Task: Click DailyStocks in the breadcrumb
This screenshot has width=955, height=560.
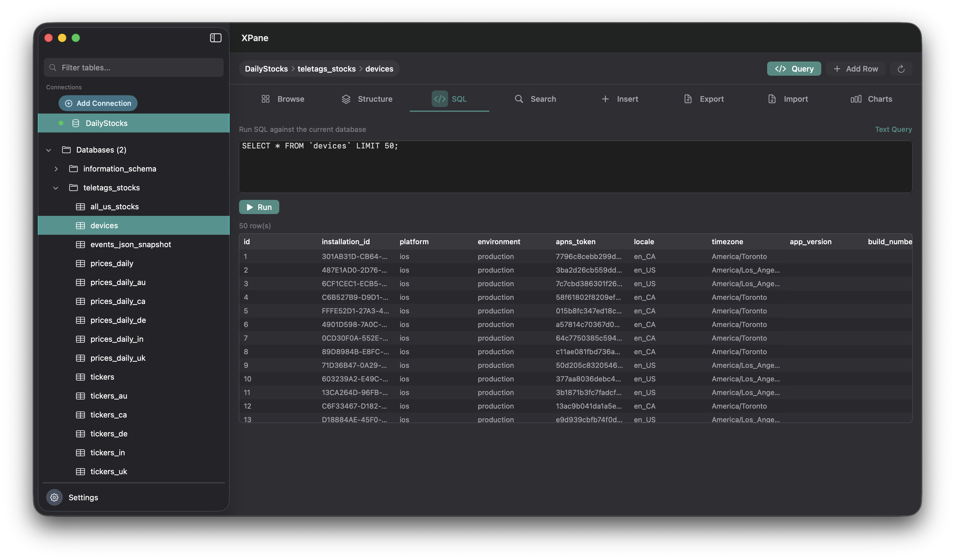Action: [266, 69]
